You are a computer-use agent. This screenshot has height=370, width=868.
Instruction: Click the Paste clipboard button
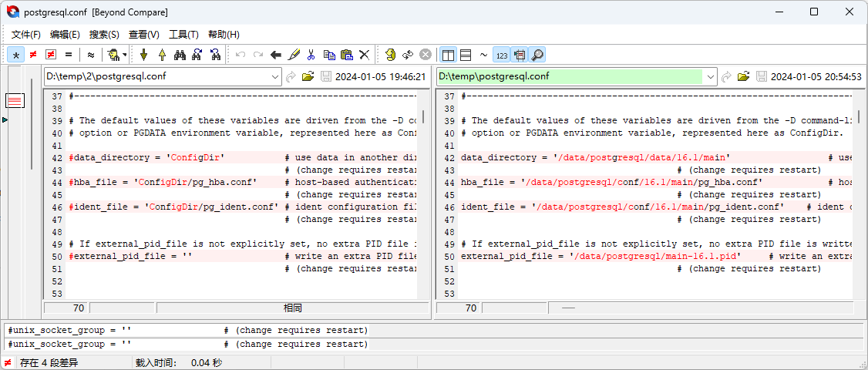(347, 55)
